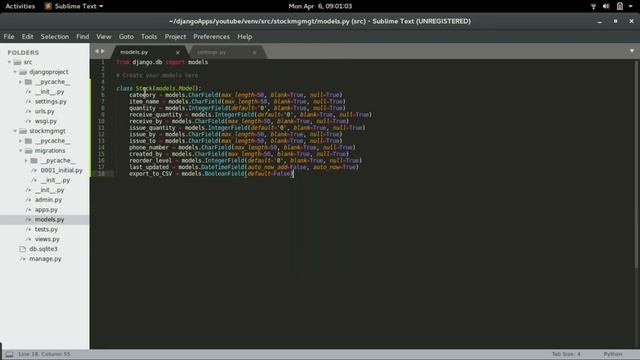Click the db.sqlite3 file icon
Image resolution: width=640 pixels, height=360 pixels.
click(22, 249)
